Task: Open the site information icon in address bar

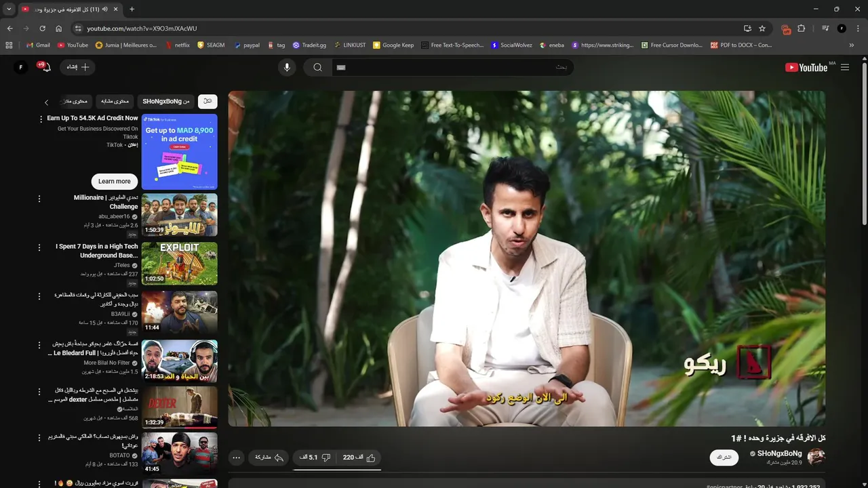Action: pos(78,28)
